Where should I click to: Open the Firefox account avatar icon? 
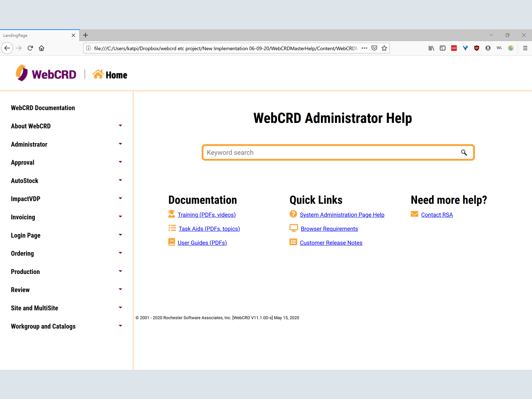(488, 48)
